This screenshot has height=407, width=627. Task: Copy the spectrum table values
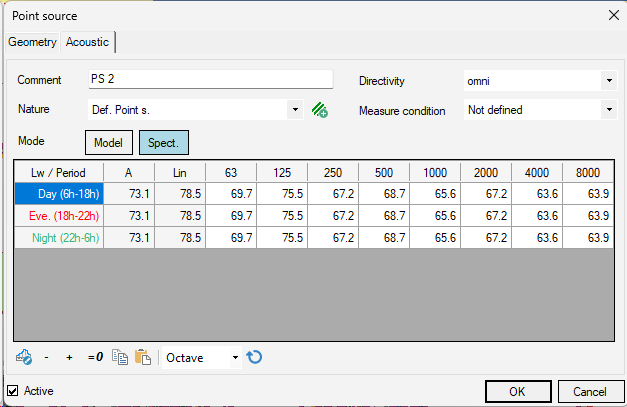point(120,357)
